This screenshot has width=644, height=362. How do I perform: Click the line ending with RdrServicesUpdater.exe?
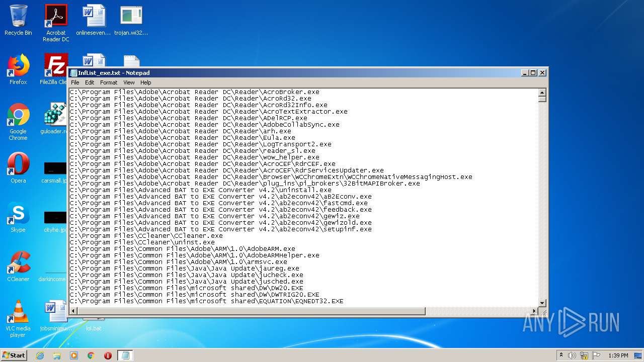(226, 170)
